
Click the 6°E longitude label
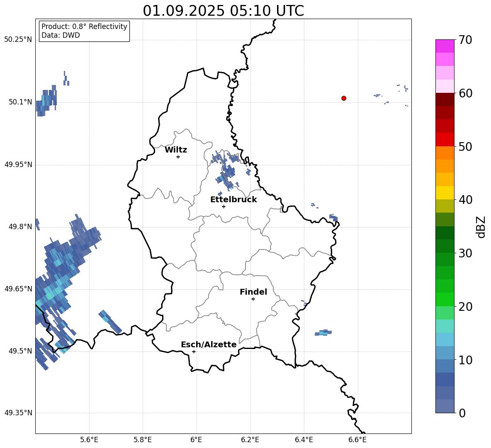(196, 440)
